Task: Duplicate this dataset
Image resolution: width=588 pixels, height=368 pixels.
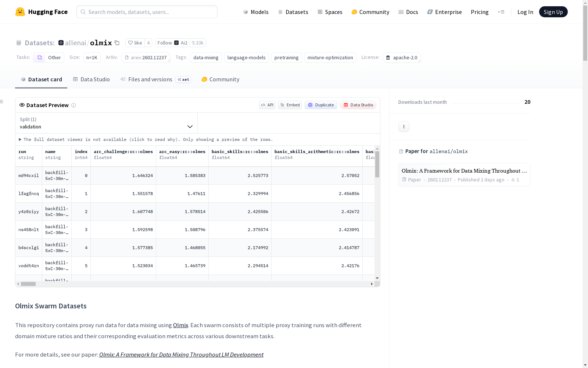Action: click(321, 105)
